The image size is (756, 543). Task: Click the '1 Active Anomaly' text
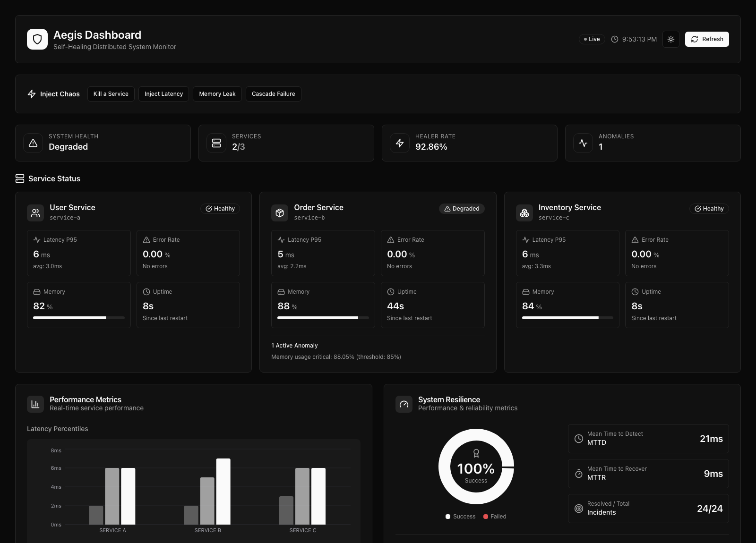[x=294, y=346]
